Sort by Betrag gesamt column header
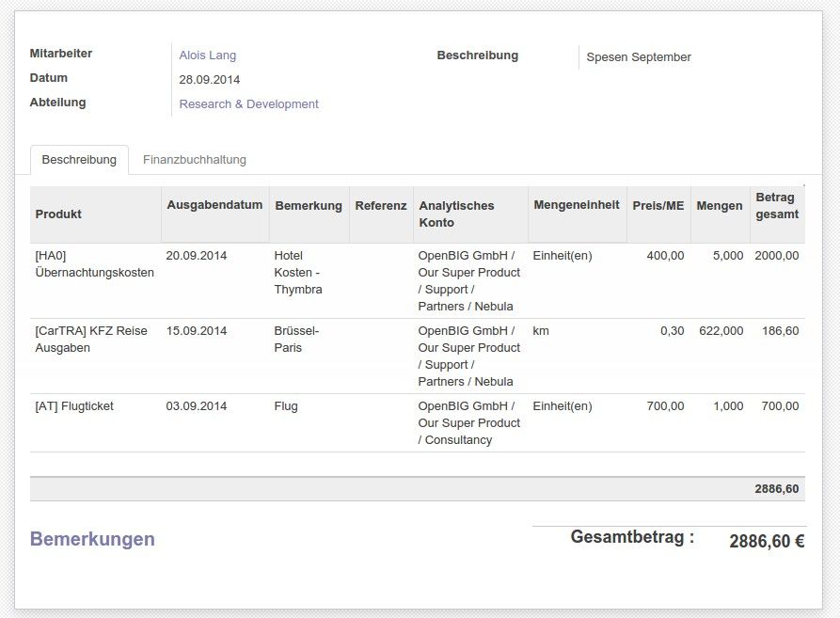The height and width of the screenshot is (618, 840). (776, 206)
